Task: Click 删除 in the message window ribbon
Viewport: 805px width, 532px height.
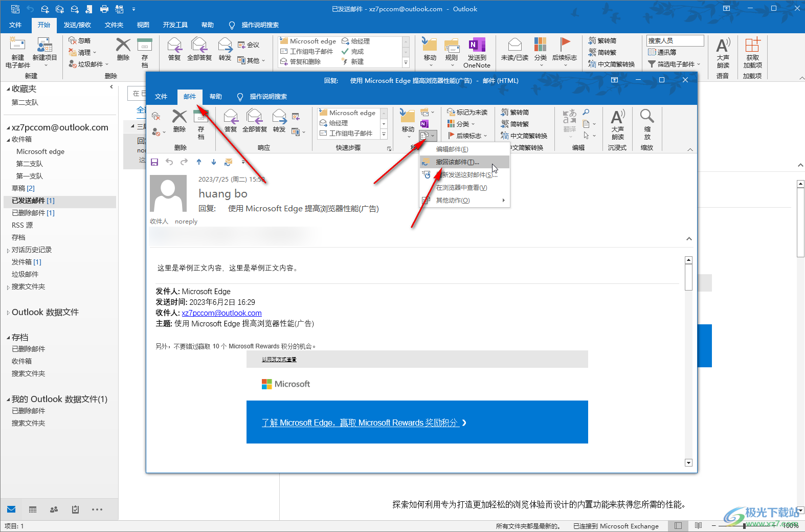Action: [180, 122]
